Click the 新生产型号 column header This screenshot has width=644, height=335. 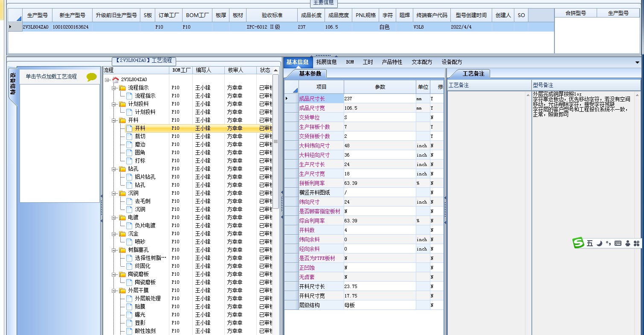(x=73, y=15)
